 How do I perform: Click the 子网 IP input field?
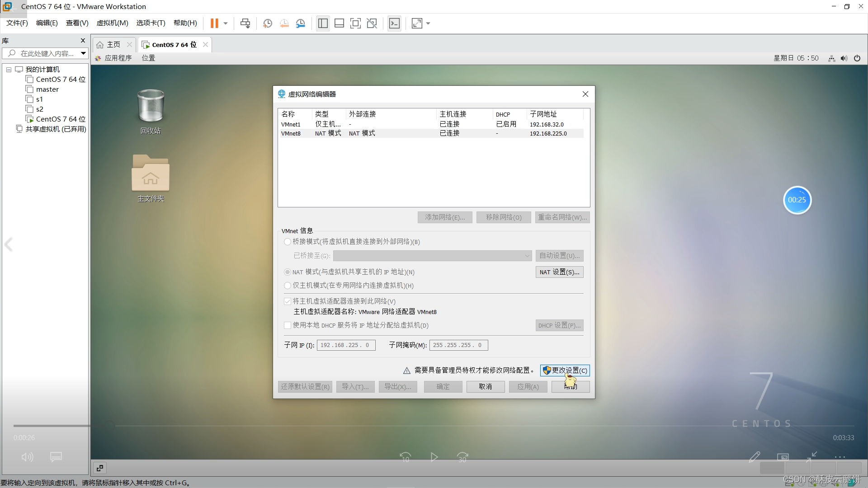[346, 345]
